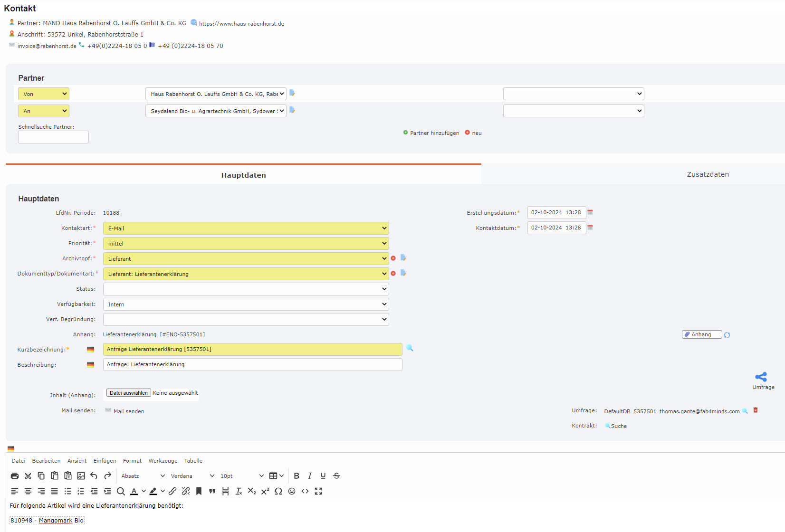Viewport: 785px width, 532px height.
Task: Click the Partner hinzufügen link
Action: (434, 133)
